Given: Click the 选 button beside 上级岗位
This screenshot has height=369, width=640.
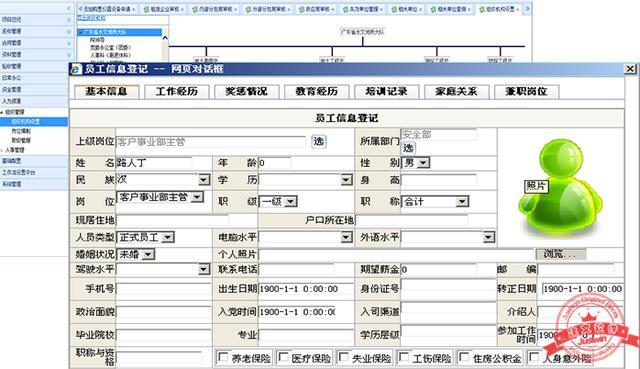Looking at the screenshot, I should coord(318,142).
